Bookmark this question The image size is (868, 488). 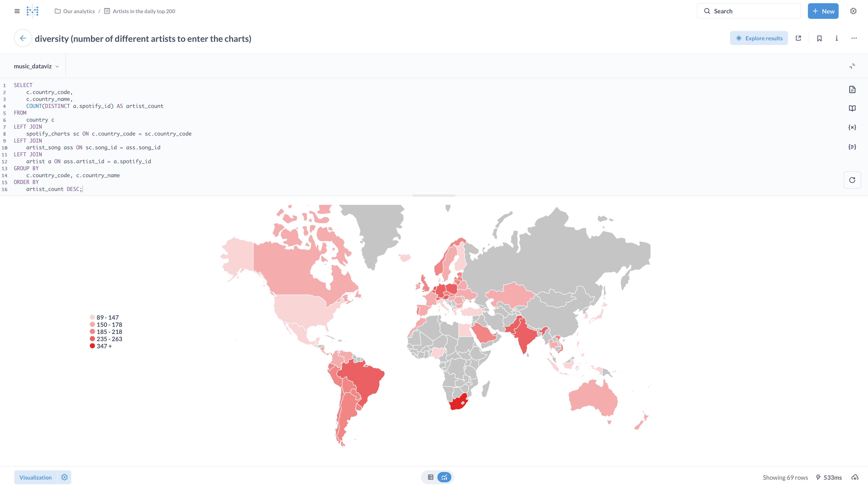819,38
